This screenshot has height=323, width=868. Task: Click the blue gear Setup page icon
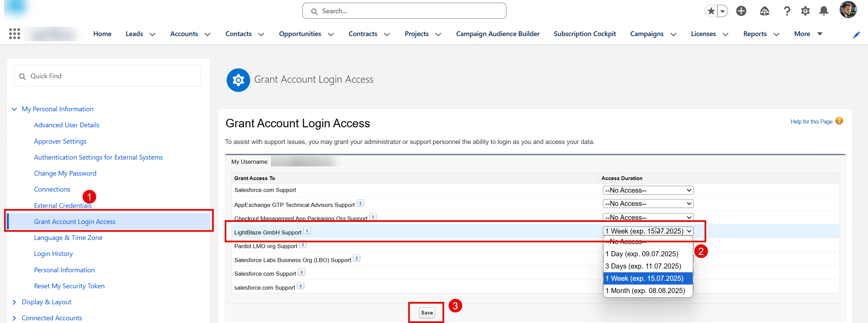coord(238,80)
